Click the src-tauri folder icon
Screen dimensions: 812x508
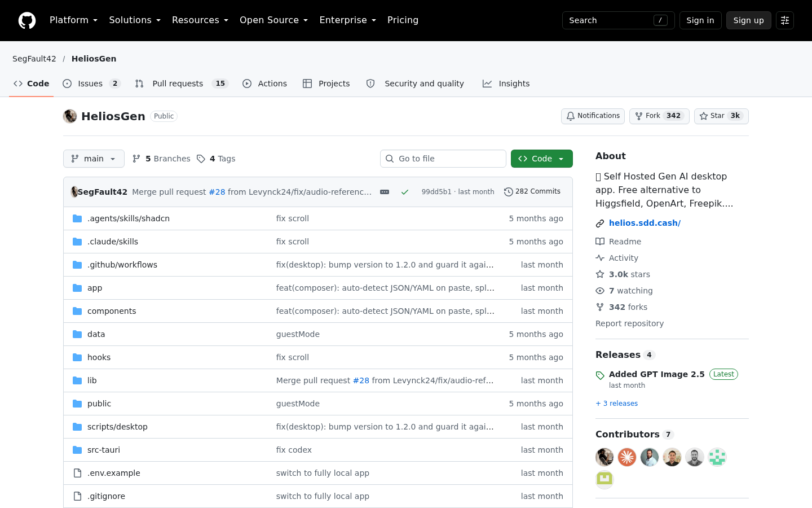(x=77, y=450)
